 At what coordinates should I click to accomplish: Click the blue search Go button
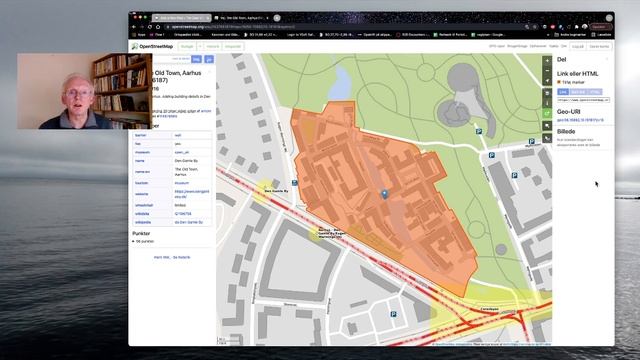(196, 59)
